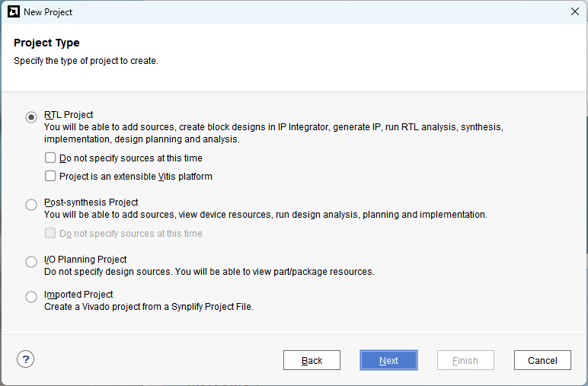Click the Synplify Project File description text
588x386 pixels.
pyautogui.click(x=149, y=307)
